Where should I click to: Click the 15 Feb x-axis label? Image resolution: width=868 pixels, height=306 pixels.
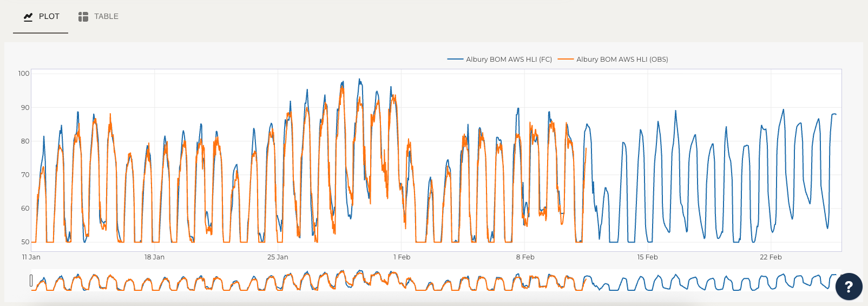[647, 257]
